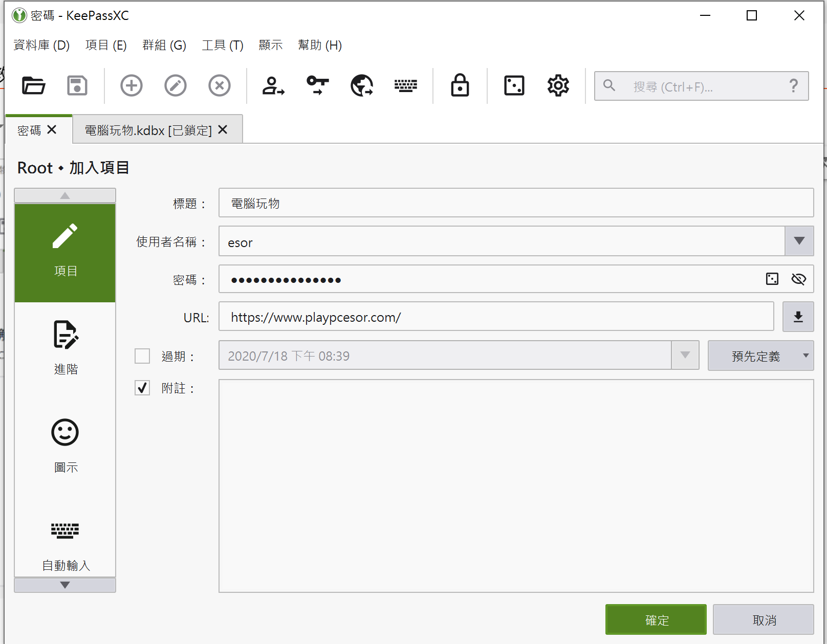
Task: Click the URL input field
Action: (x=496, y=317)
